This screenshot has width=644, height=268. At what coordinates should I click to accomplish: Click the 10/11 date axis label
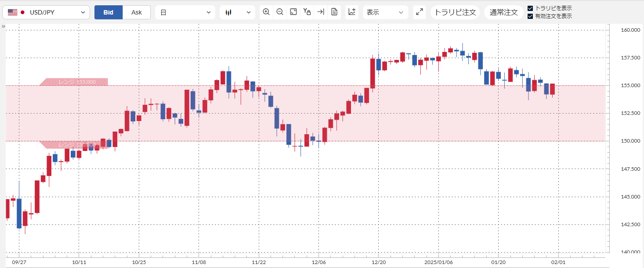tap(79, 262)
